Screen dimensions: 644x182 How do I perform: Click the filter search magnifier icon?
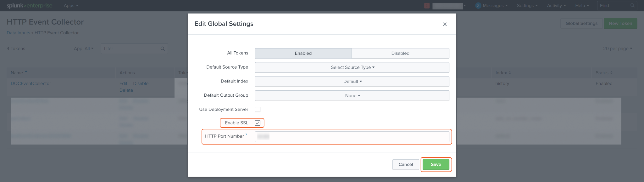pyautogui.click(x=163, y=49)
